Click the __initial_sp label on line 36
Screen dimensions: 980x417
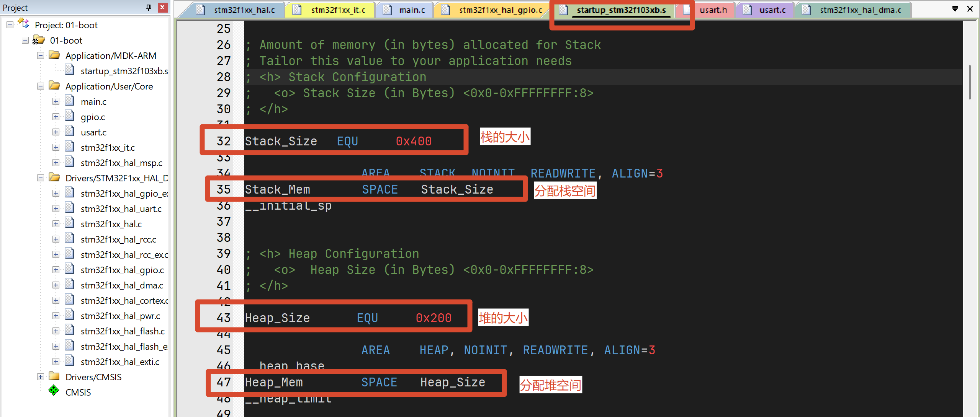tap(288, 206)
